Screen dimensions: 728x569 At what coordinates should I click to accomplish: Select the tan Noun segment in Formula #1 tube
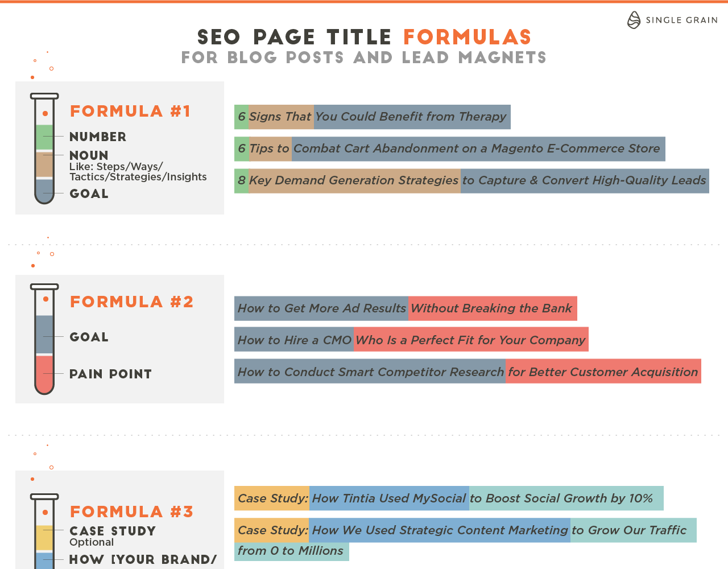tap(44, 164)
